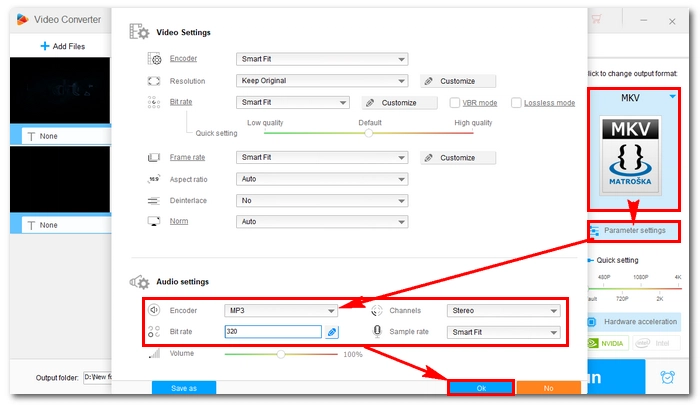
Task: Click the plus icon beside Add Files
Action: (x=45, y=46)
